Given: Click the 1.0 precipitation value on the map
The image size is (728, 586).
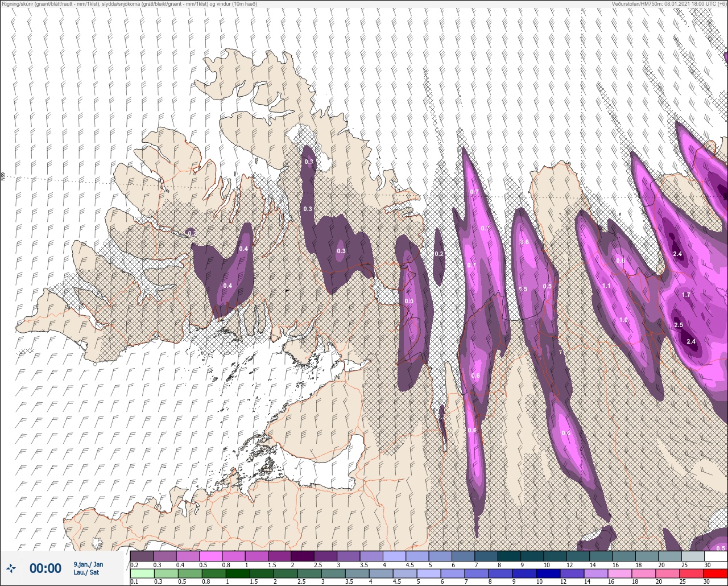Looking at the screenshot, I should (623, 320).
